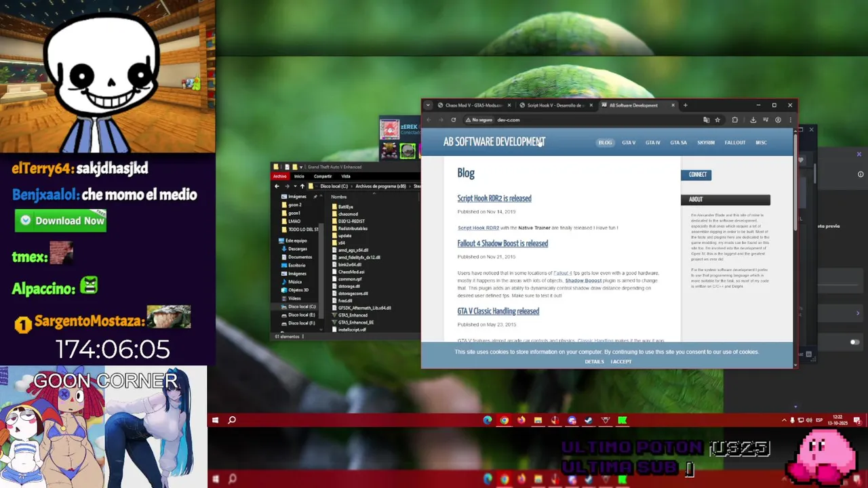Close the Chaos Mod V tab
Viewport: 868px width, 488px height.
click(509, 105)
